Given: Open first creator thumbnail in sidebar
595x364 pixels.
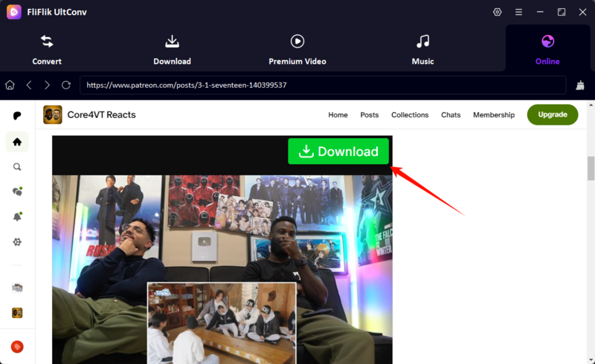Looking at the screenshot, I should (17, 287).
